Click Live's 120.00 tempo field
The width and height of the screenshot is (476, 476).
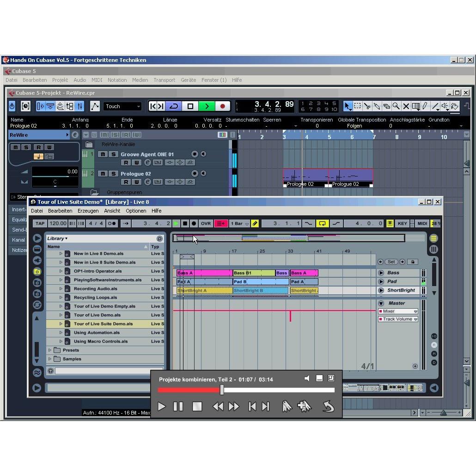[58, 223]
